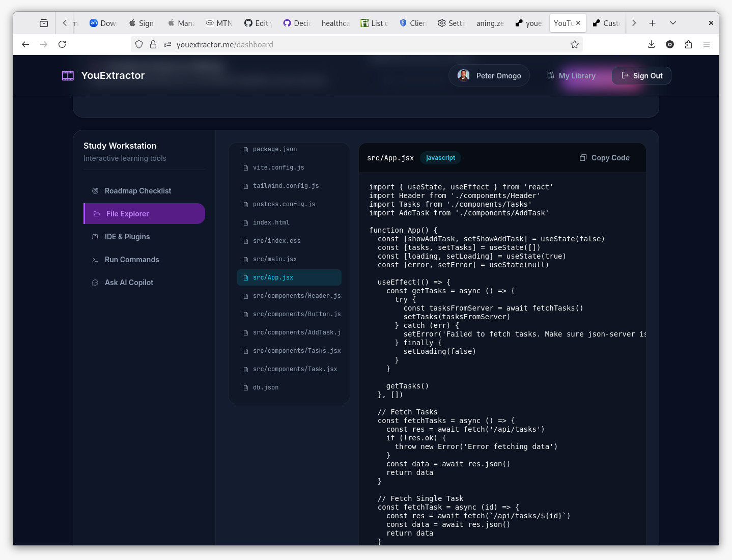Click the browser account circle icon
Viewport: 732px width, 560px height.
click(670, 44)
